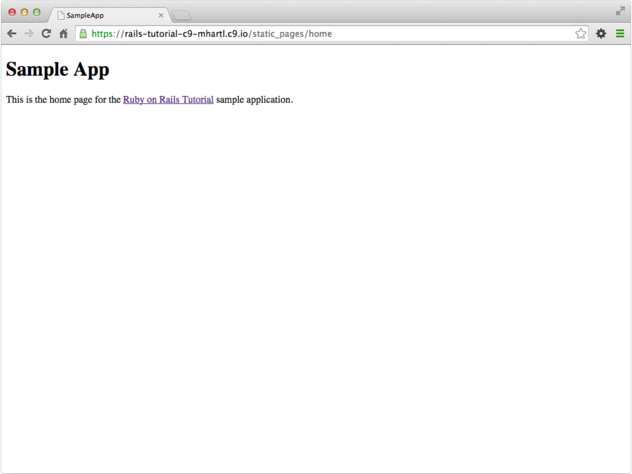Screen dimensions: 632x474
Task: View site info via green padlock icon
Action: click(x=83, y=34)
